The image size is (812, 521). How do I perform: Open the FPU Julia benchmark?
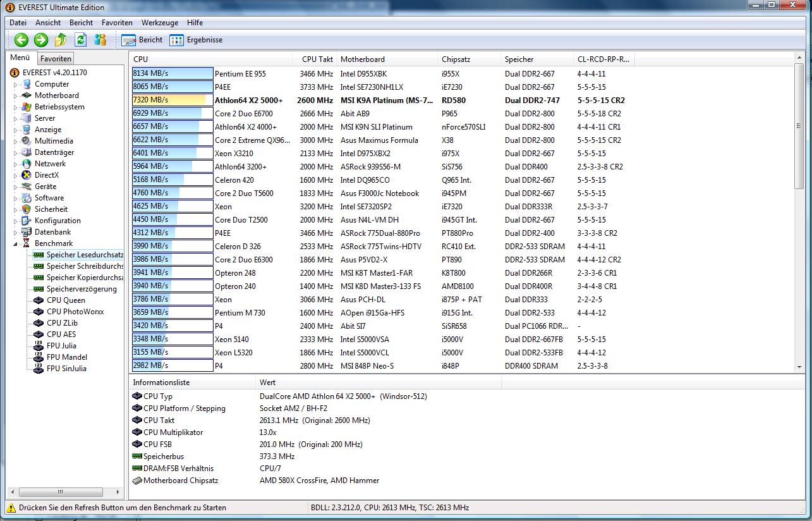coord(61,346)
